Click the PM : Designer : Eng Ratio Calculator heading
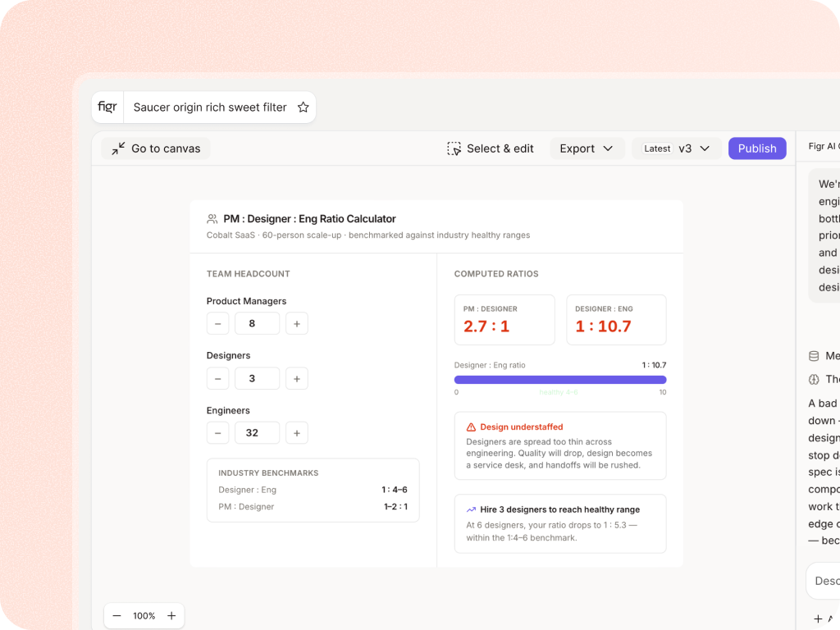Screen dimensions: 840x630 pyautogui.click(x=309, y=218)
